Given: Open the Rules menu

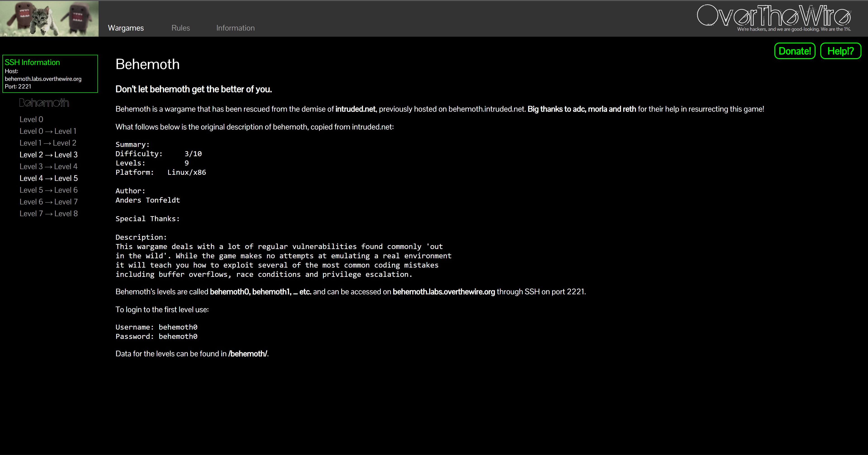Looking at the screenshot, I should tap(181, 28).
